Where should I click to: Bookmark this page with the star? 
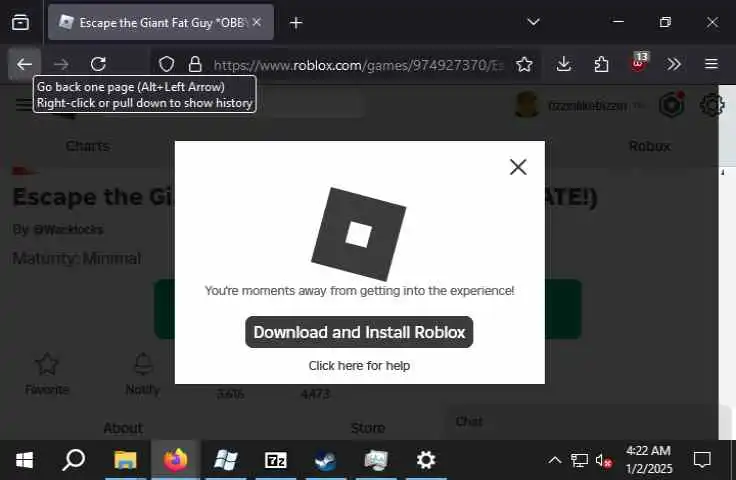(x=524, y=64)
